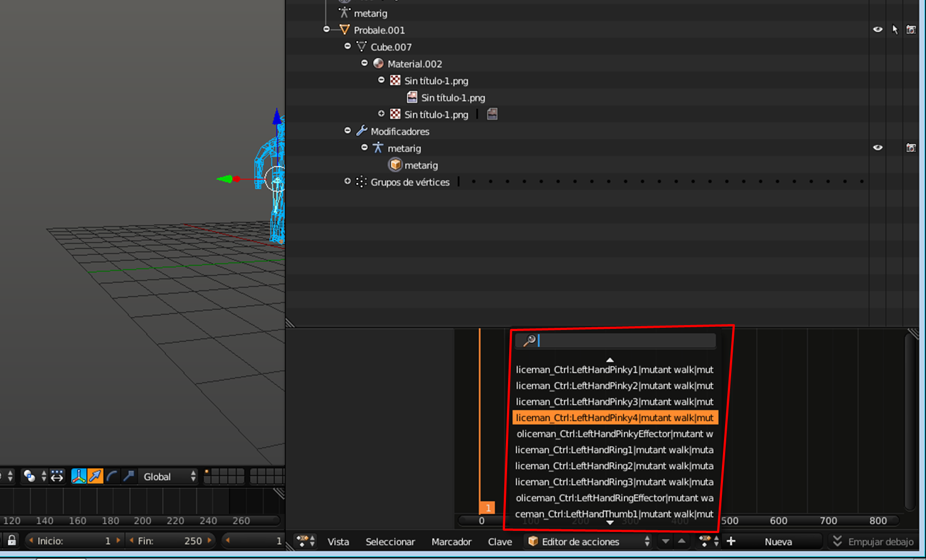Click the action layer up arrow button
This screenshot has height=560, width=926.
click(x=682, y=541)
